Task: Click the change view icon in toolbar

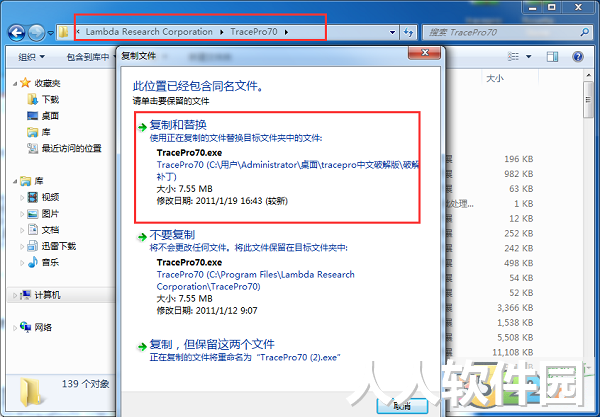Action: (x=513, y=57)
